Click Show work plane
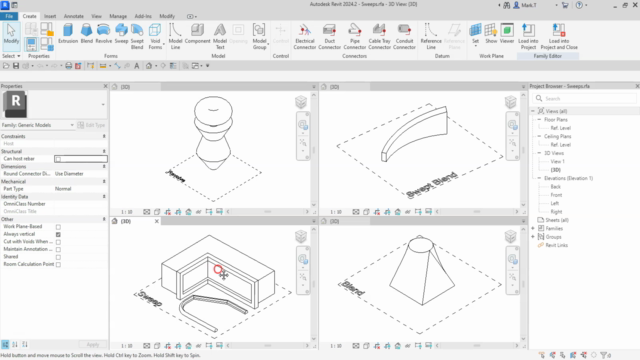 (x=491, y=33)
